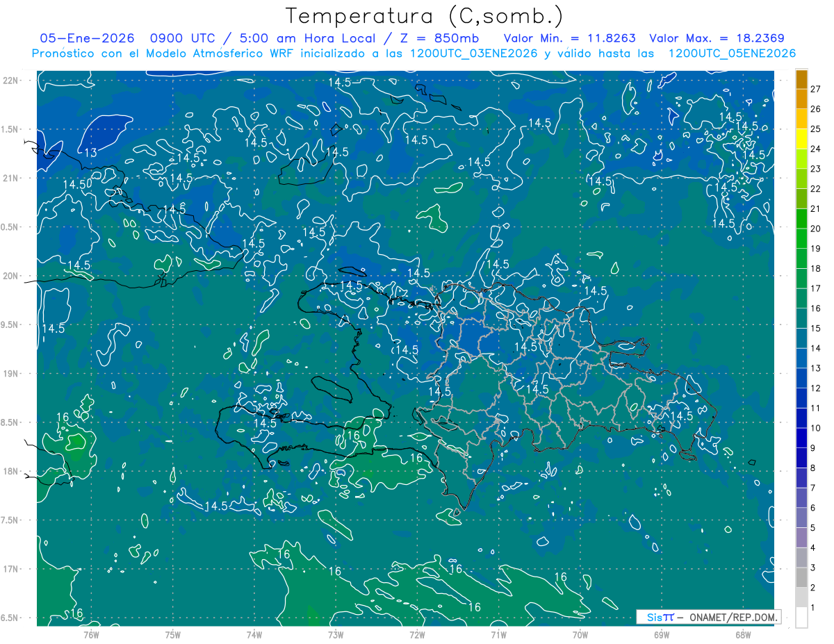Click the pure blue swatch between 9 and 10

801,438
